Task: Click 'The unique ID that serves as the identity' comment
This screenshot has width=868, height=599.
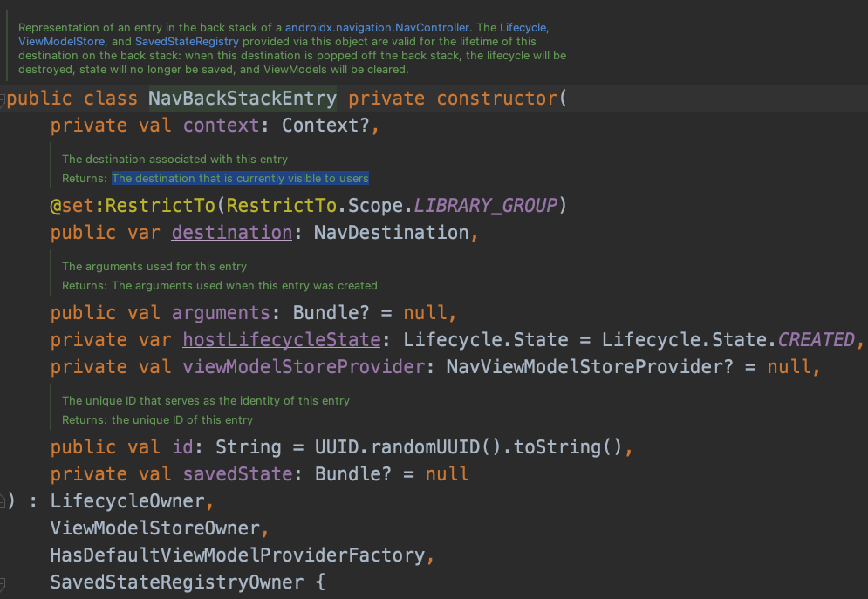Action: pos(206,400)
